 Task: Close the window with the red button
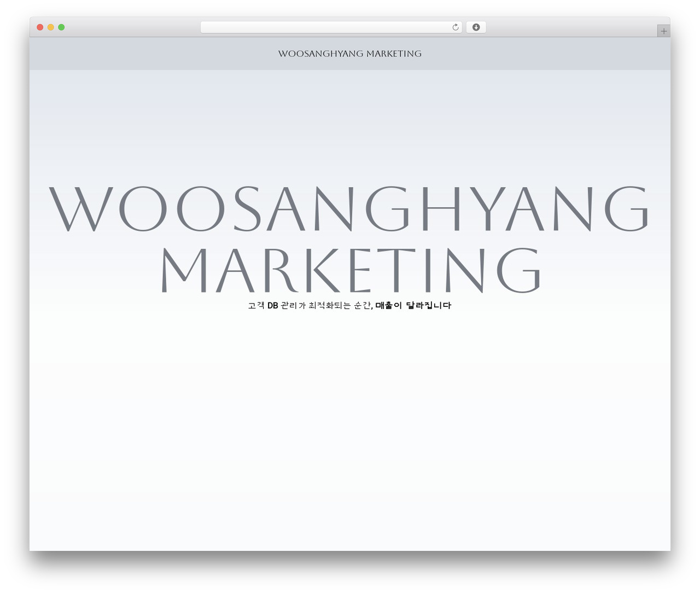click(x=40, y=27)
